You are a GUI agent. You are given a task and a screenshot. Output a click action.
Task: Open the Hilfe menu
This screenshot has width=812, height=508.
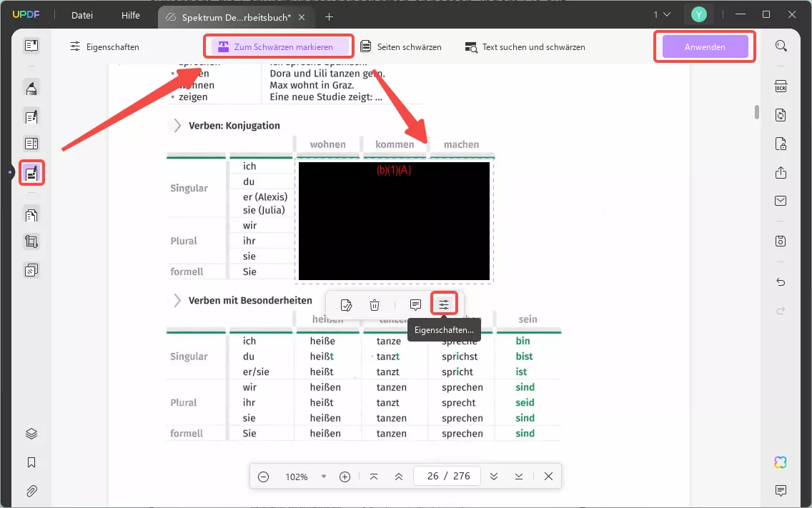131,15
